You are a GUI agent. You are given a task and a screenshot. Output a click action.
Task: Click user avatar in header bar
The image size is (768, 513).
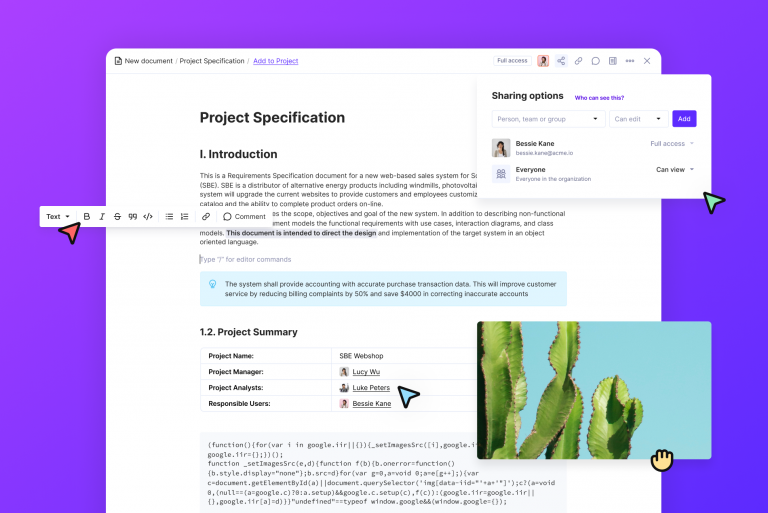(x=543, y=61)
